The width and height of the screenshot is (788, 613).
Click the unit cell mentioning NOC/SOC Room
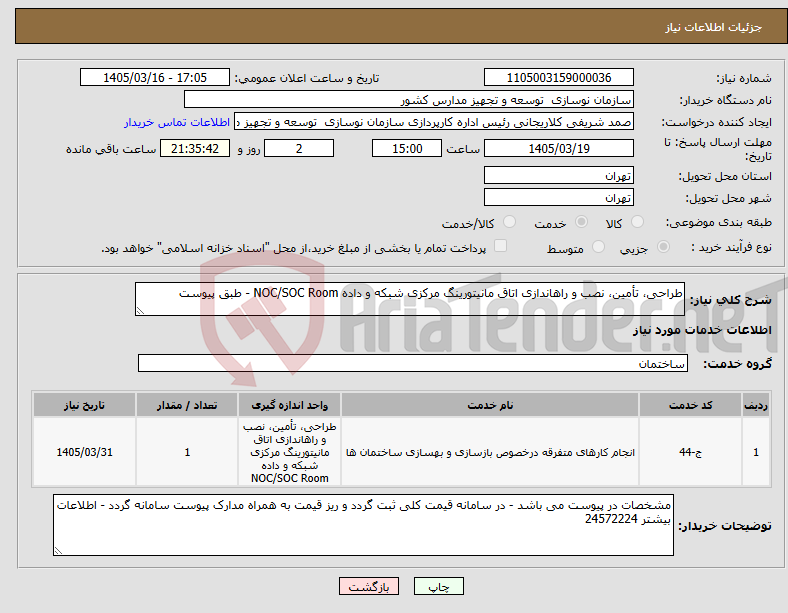(289, 452)
